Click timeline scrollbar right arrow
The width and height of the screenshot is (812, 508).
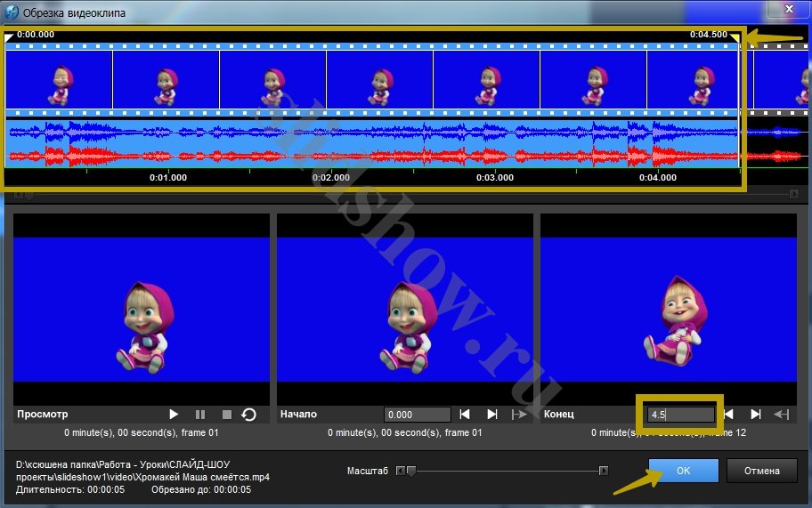click(794, 194)
